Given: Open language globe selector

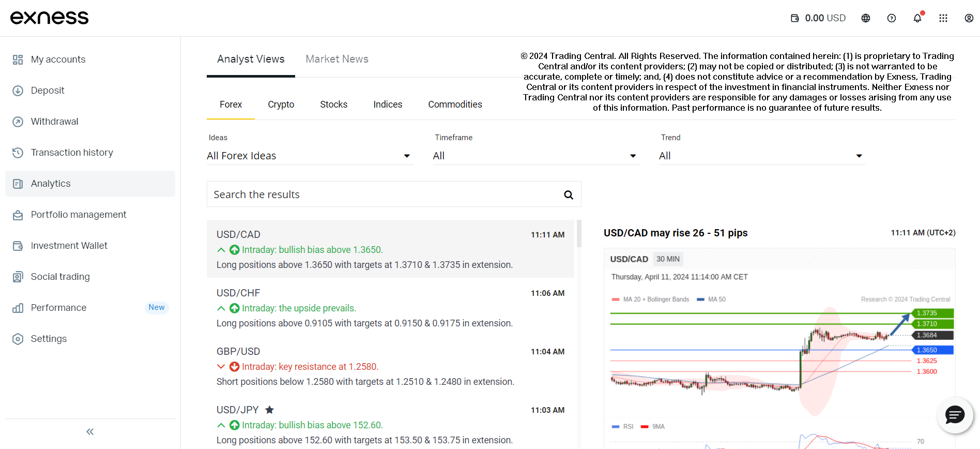Looking at the screenshot, I should coord(866,18).
